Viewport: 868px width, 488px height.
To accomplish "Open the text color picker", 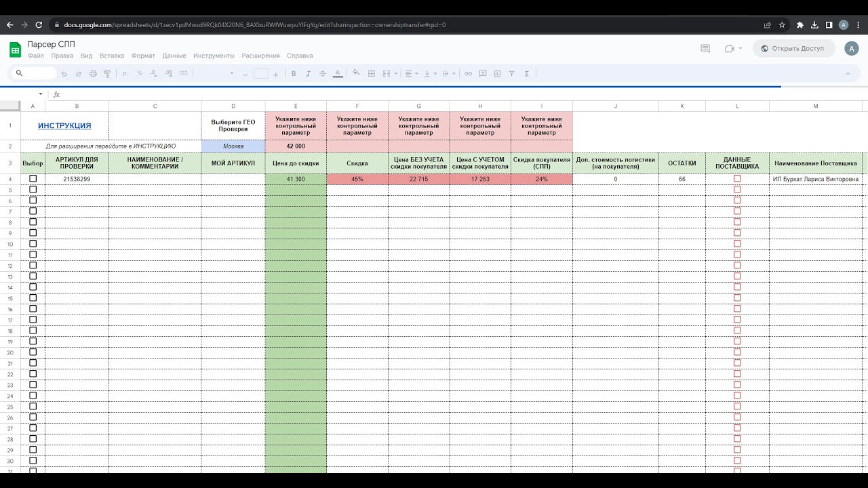I will tap(338, 73).
